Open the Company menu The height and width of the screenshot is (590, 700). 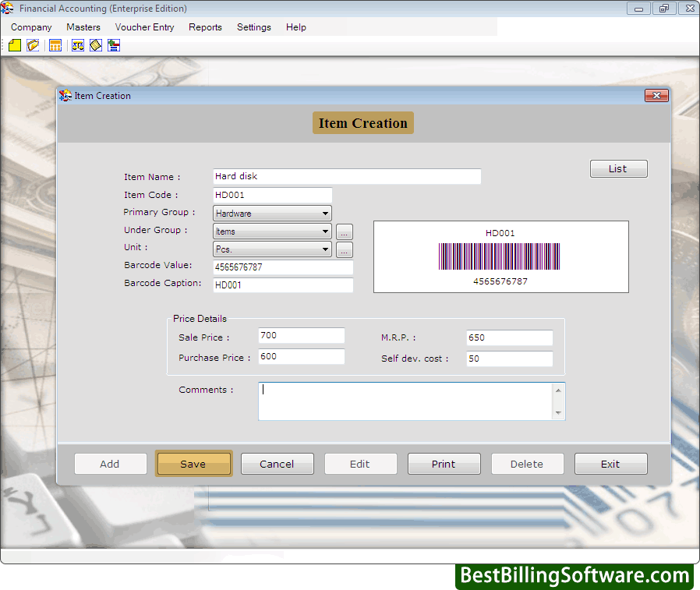pos(31,27)
